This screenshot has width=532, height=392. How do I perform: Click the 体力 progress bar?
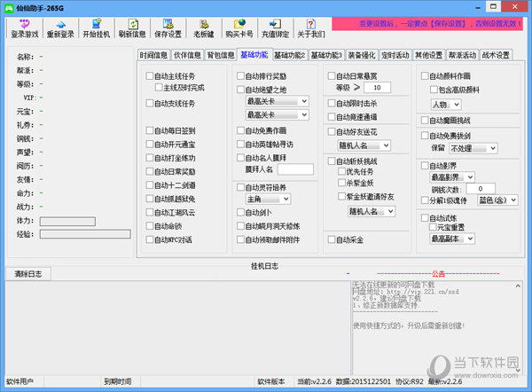tap(67, 222)
